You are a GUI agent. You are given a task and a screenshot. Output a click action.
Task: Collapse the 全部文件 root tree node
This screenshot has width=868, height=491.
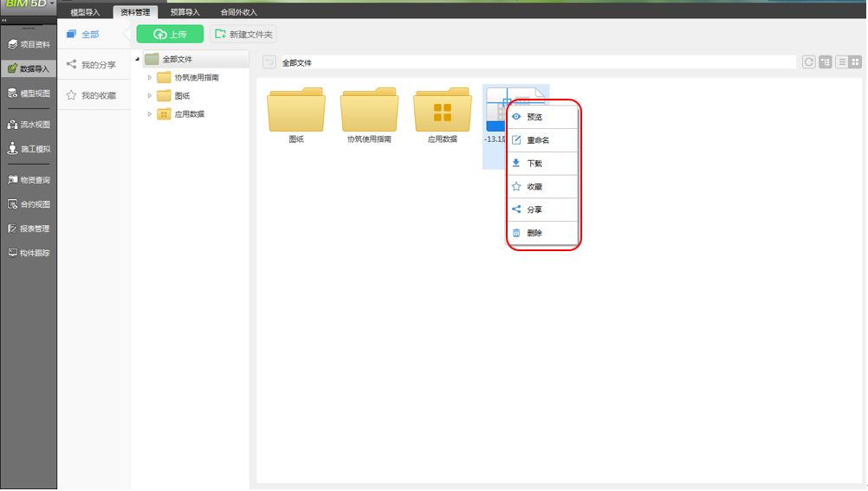pyautogui.click(x=137, y=59)
